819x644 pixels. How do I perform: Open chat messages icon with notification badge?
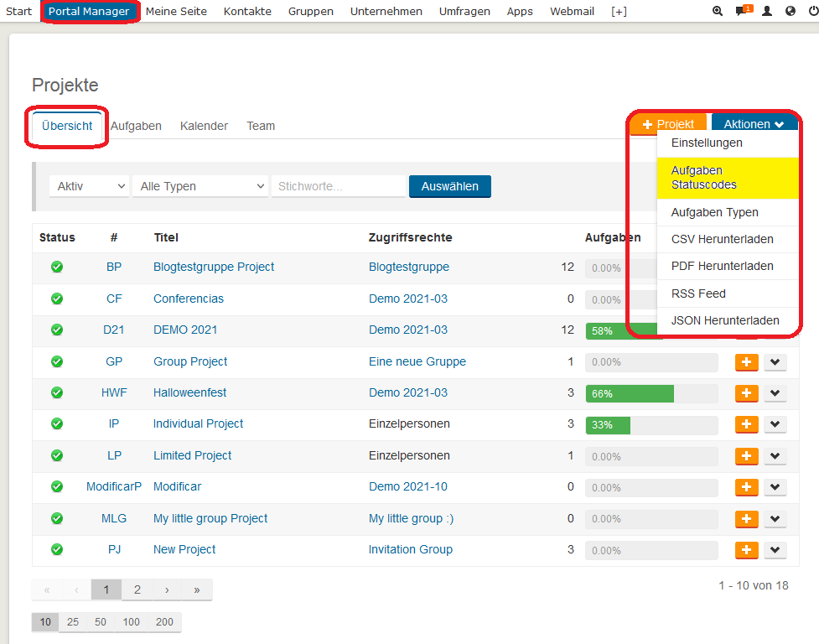pyautogui.click(x=742, y=12)
